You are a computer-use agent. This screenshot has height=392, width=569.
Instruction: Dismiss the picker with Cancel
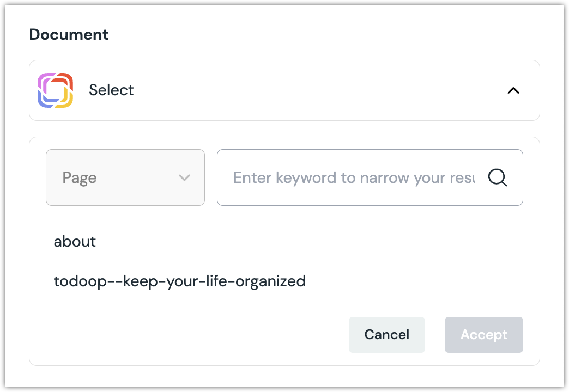(386, 335)
